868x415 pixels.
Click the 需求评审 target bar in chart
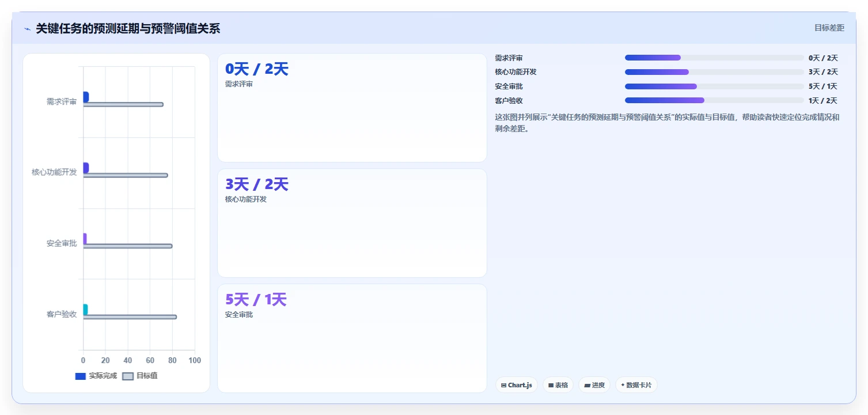[123, 104]
